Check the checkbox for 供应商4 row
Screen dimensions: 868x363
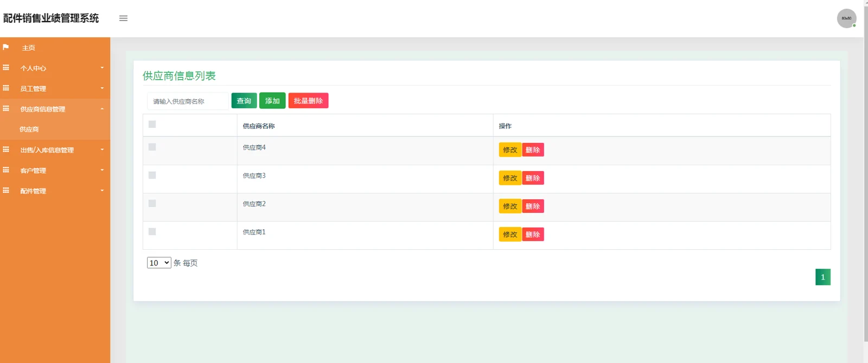tap(152, 147)
